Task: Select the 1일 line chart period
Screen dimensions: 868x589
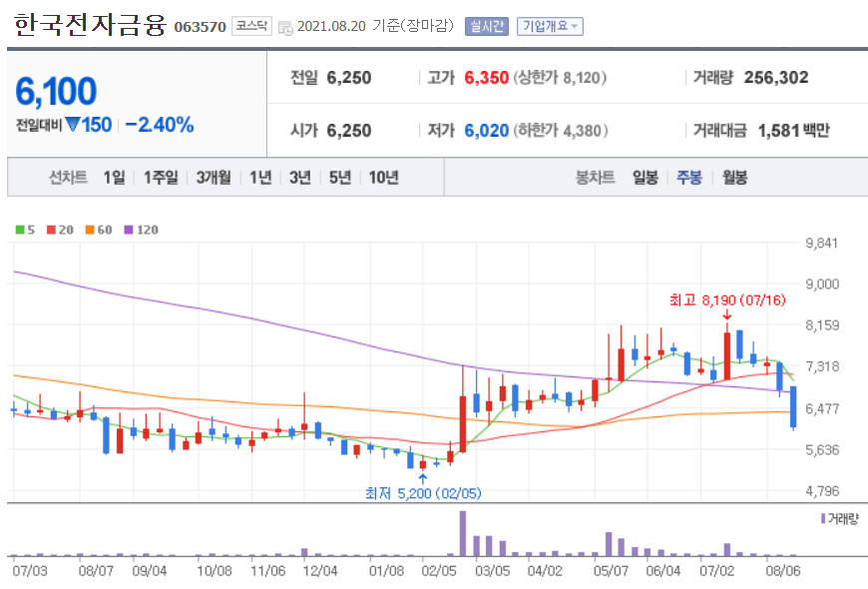Action: click(114, 178)
